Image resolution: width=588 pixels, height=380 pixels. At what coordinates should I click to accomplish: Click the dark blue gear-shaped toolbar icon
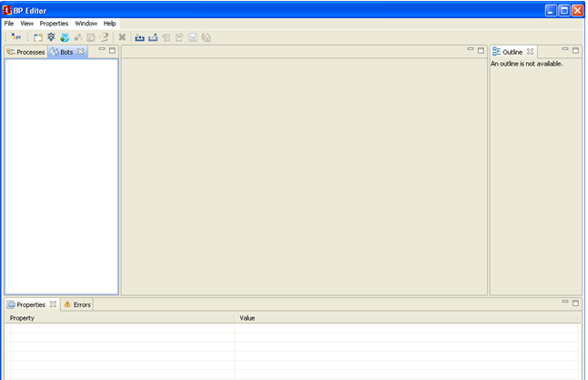click(51, 36)
